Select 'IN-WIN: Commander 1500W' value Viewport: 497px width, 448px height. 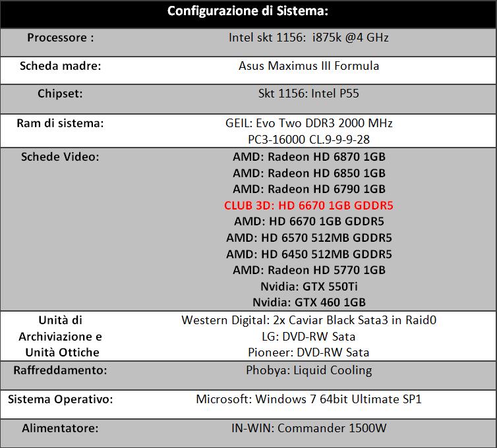pos(308,428)
